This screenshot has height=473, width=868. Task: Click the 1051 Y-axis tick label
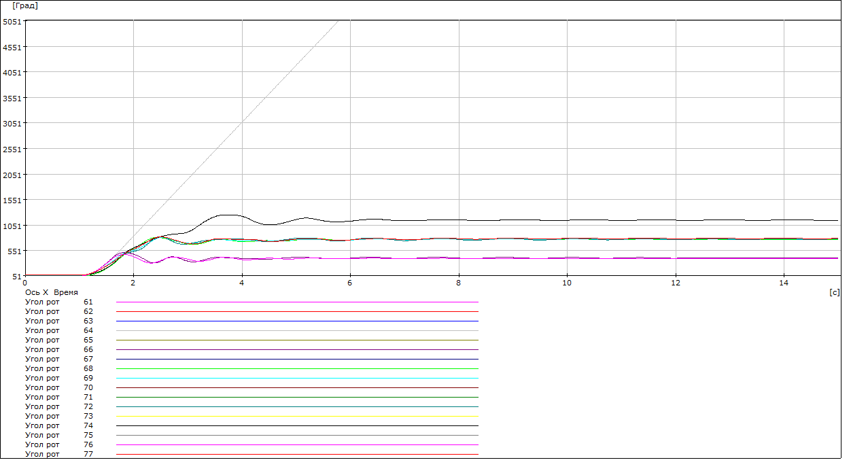12,226
